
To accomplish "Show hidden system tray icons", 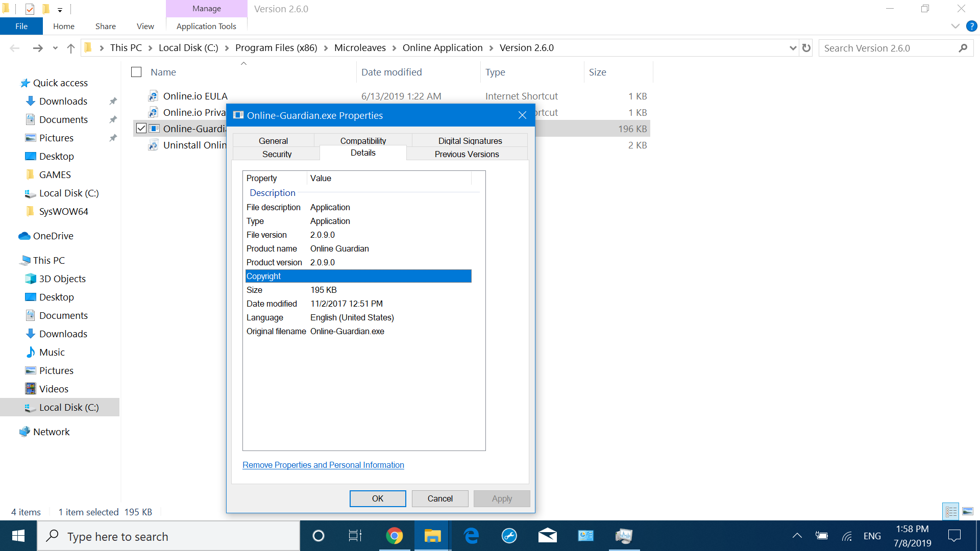I will [797, 536].
